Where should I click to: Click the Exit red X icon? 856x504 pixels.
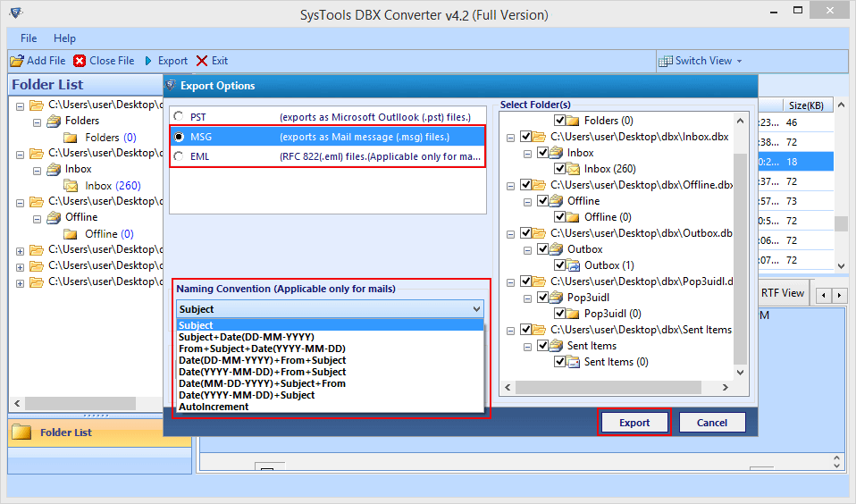click(202, 61)
